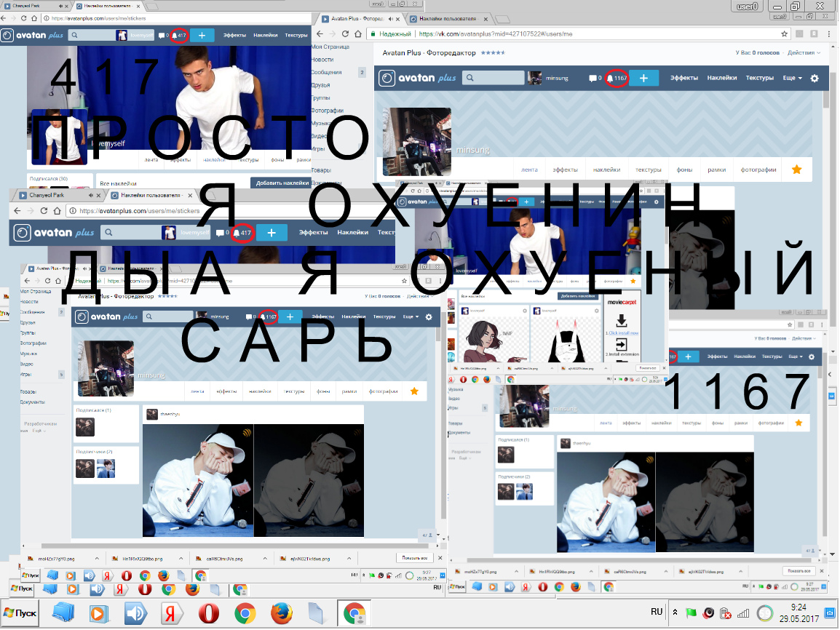This screenshot has height=630, width=840.
Task: Click 1167 bell in the bottom-left VK window
Action: (268, 317)
